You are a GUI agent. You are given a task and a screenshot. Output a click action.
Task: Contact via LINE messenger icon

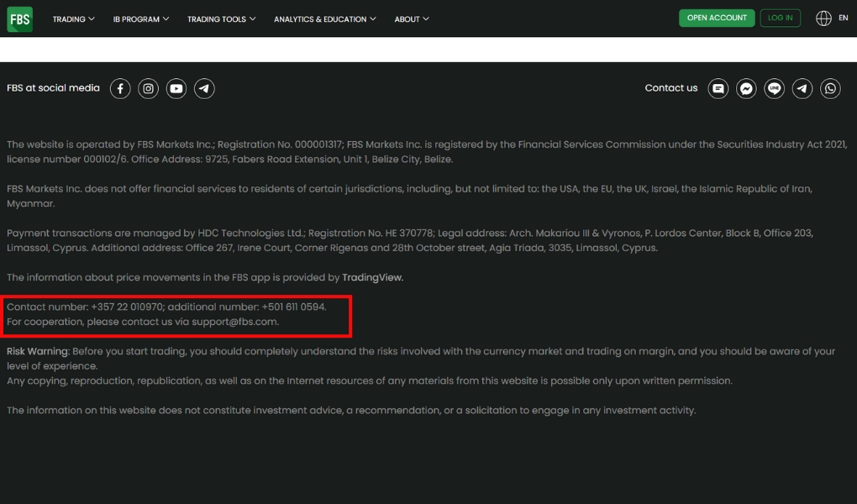[x=775, y=88]
